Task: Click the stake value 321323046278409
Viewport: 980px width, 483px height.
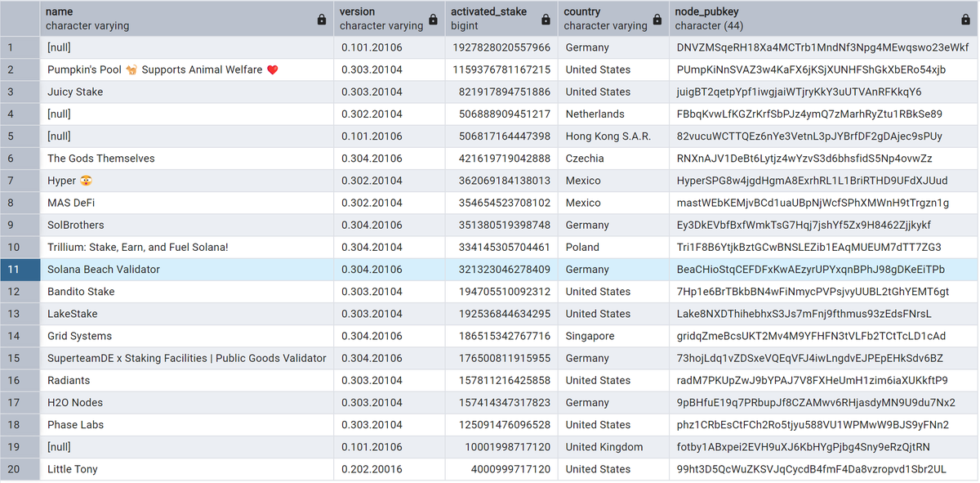Action: [501, 270]
